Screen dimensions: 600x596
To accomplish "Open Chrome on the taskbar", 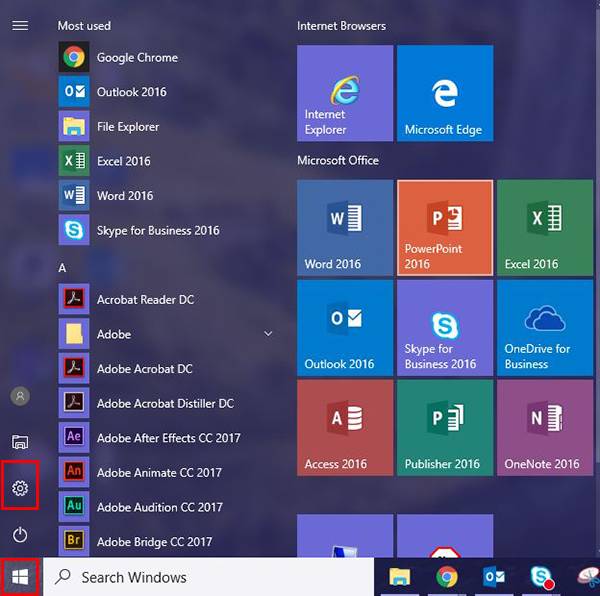I will (447, 577).
